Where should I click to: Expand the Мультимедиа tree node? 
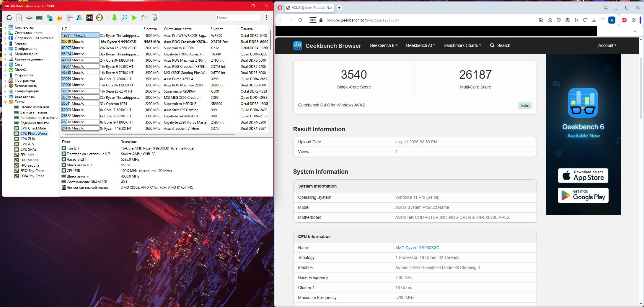[x=5, y=54]
